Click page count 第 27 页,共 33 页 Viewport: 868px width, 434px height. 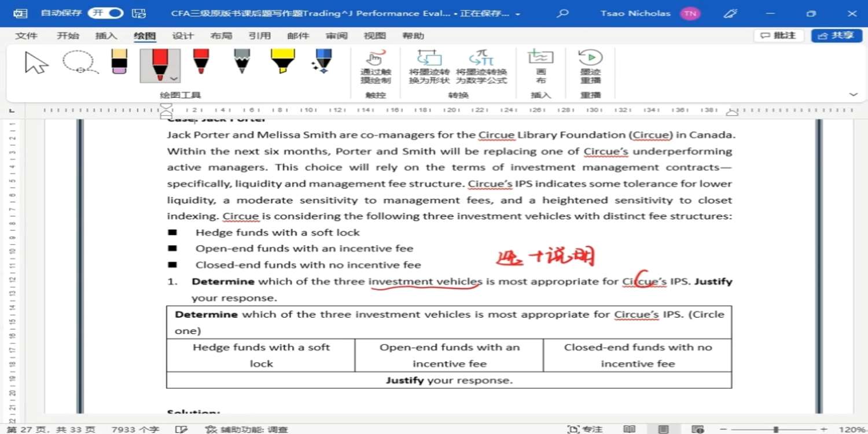point(51,429)
